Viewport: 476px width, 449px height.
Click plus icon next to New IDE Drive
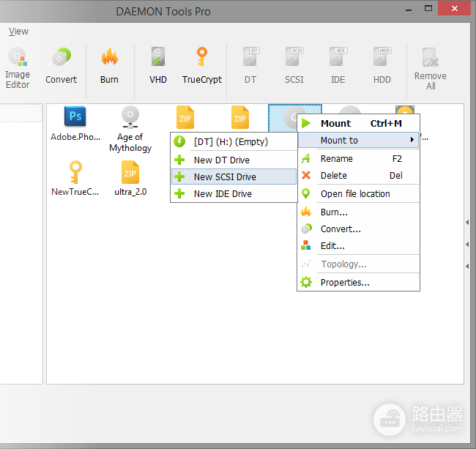pos(179,193)
